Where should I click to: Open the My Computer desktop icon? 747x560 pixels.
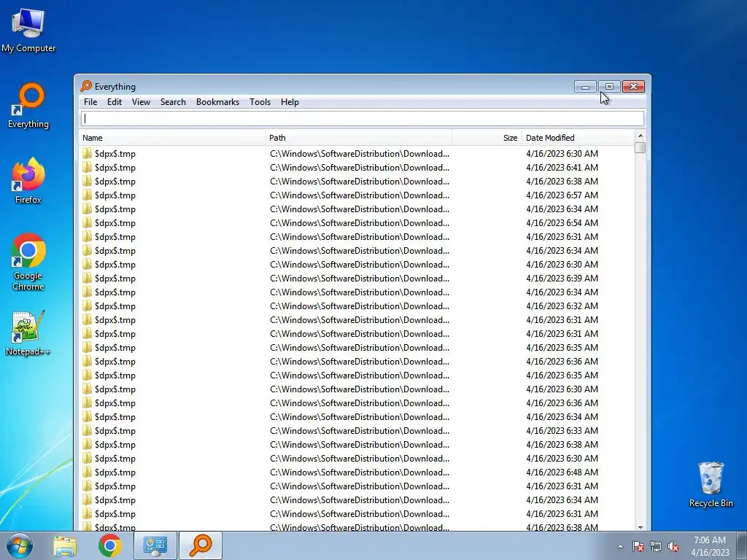(x=28, y=31)
